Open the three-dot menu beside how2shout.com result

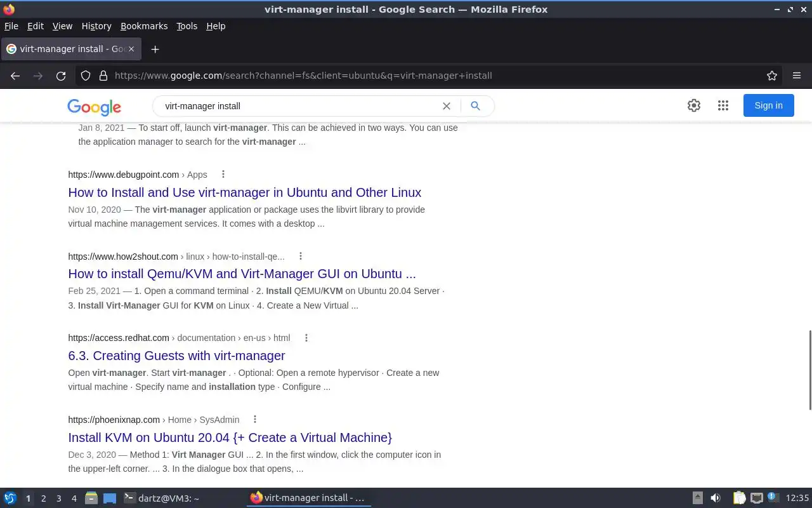(301, 256)
